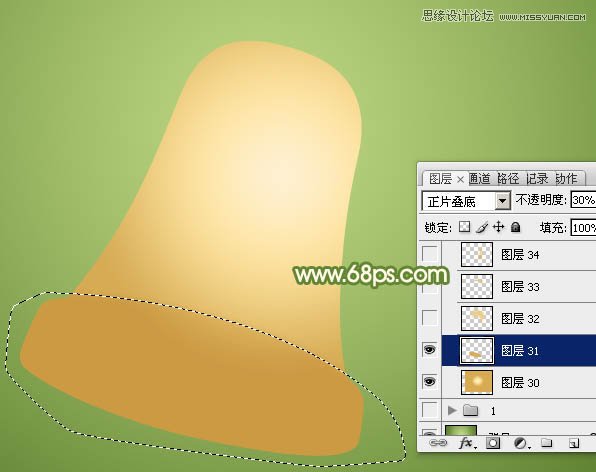Click the folder icon of group 1
This screenshot has width=596, height=472.
click(471, 410)
